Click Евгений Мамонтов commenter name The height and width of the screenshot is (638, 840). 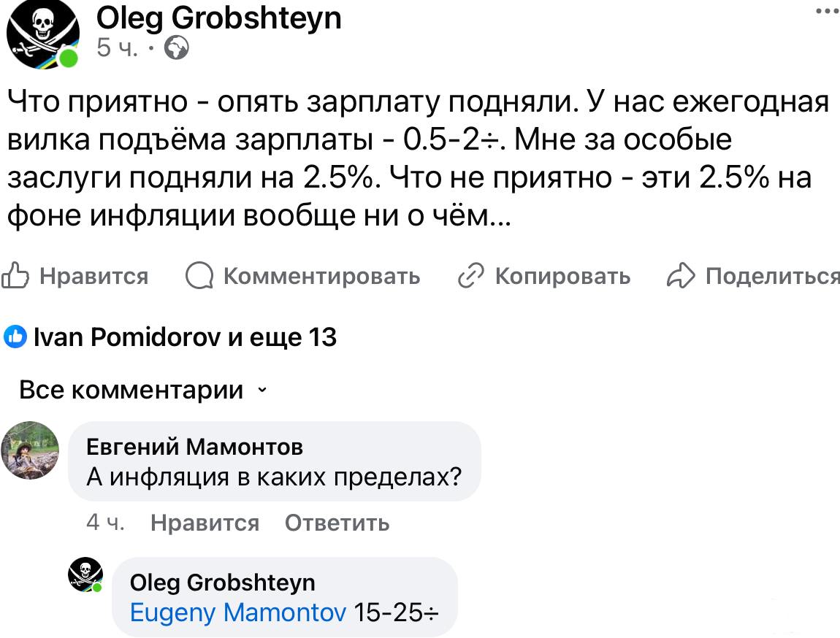click(194, 447)
